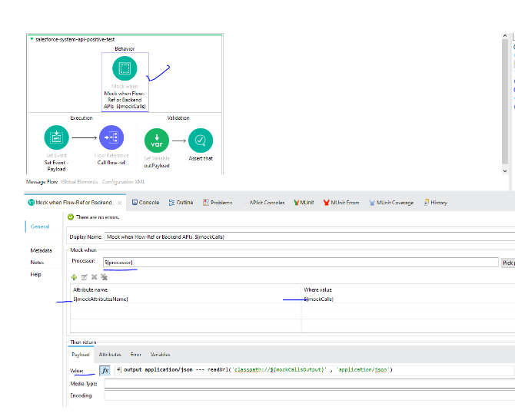The height and width of the screenshot is (420, 515).
Task: Click the Media Type input field
Action: [310, 383]
